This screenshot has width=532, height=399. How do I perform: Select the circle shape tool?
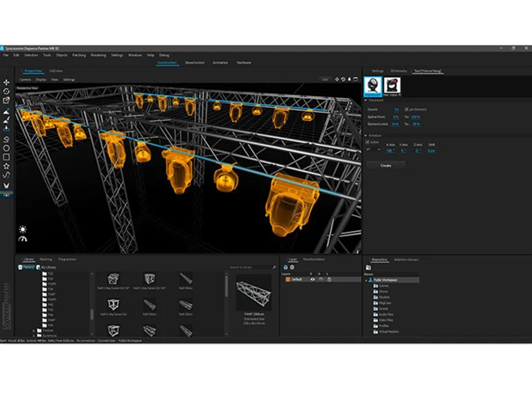tap(6, 148)
